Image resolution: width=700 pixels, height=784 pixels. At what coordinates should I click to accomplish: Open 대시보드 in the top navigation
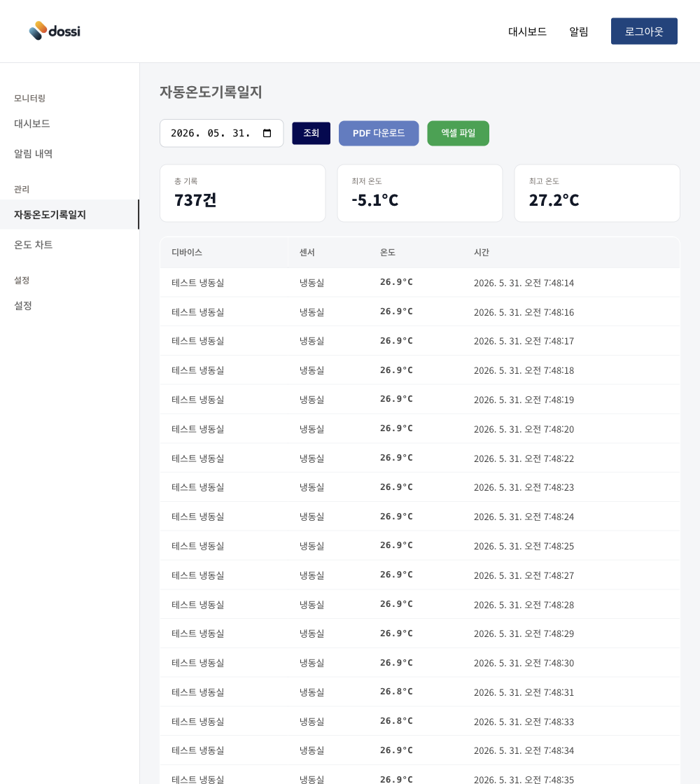(527, 31)
